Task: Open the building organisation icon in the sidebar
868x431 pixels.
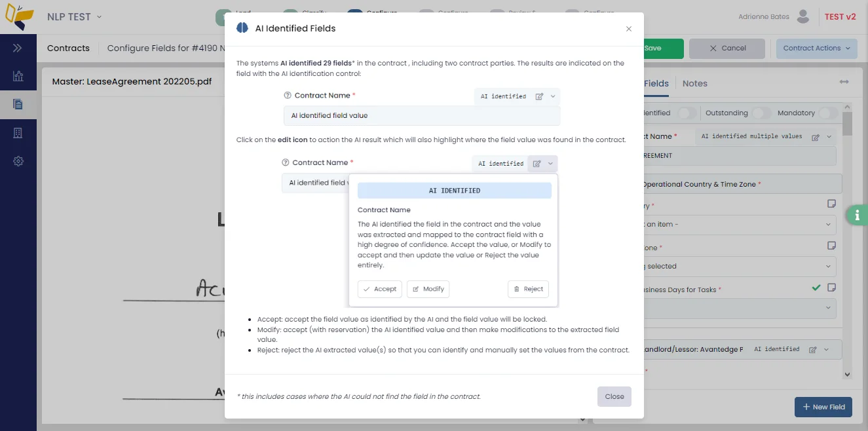Action: click(18, 133)
